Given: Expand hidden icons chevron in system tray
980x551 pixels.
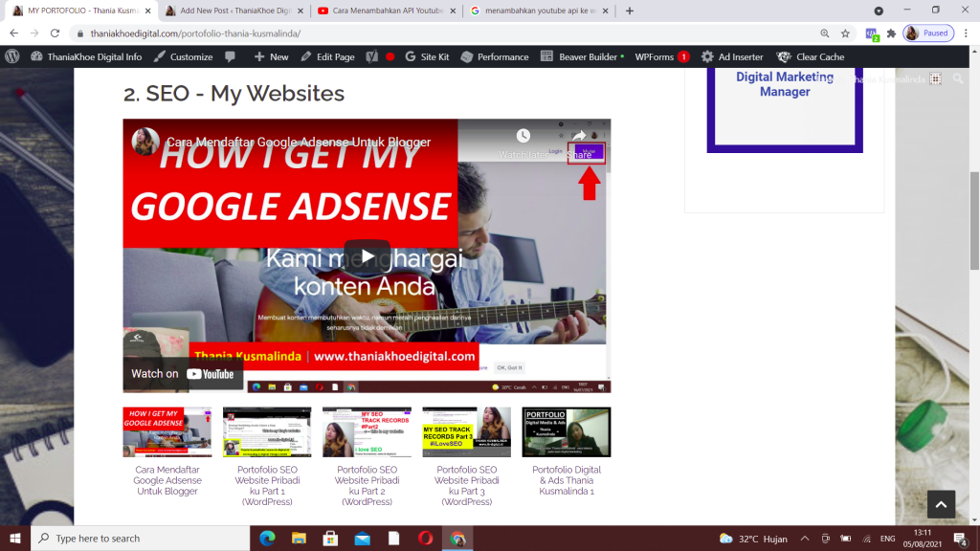Looking at the screenshot, I should coord(805,538).
